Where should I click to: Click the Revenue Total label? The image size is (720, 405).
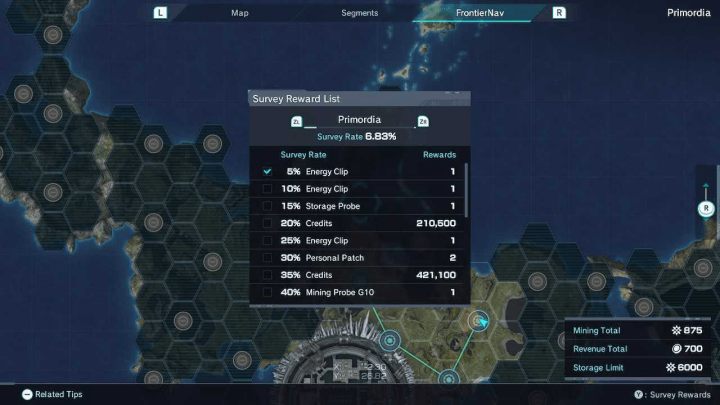pos(600,349)
